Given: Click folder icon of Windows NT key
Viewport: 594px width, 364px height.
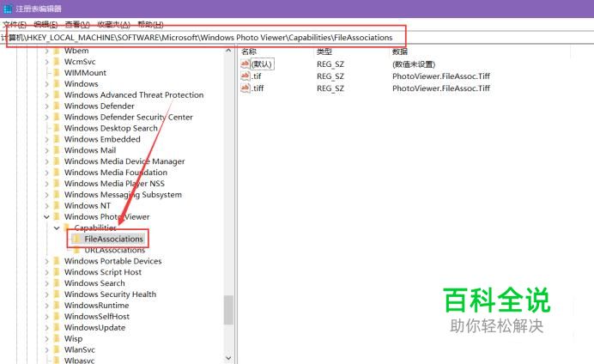Looking at the screenshot, I should (57, 206).
